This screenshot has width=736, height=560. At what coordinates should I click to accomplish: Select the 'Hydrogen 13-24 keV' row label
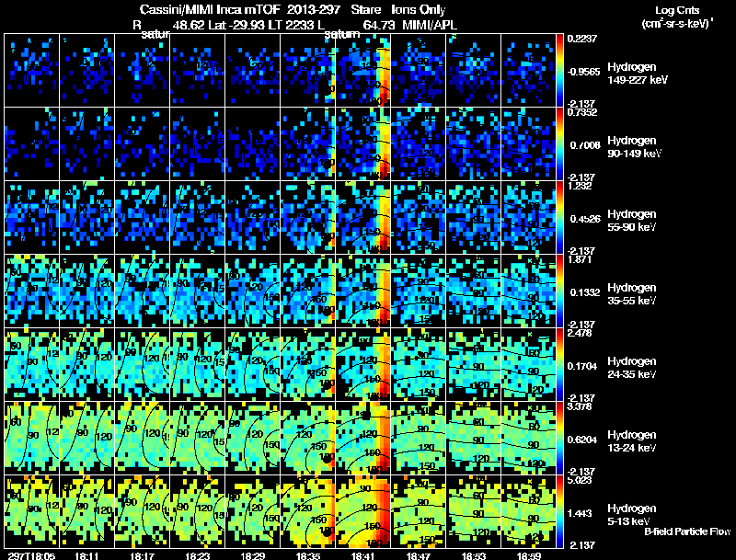(632, 441)
